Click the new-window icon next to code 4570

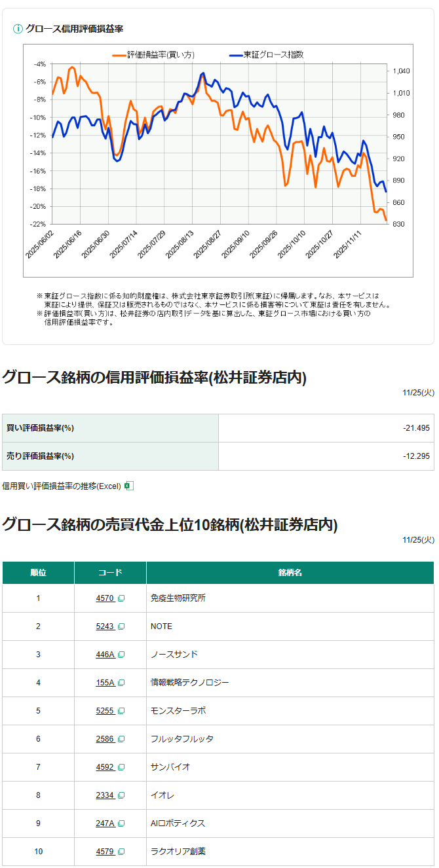tap(121, 598)
